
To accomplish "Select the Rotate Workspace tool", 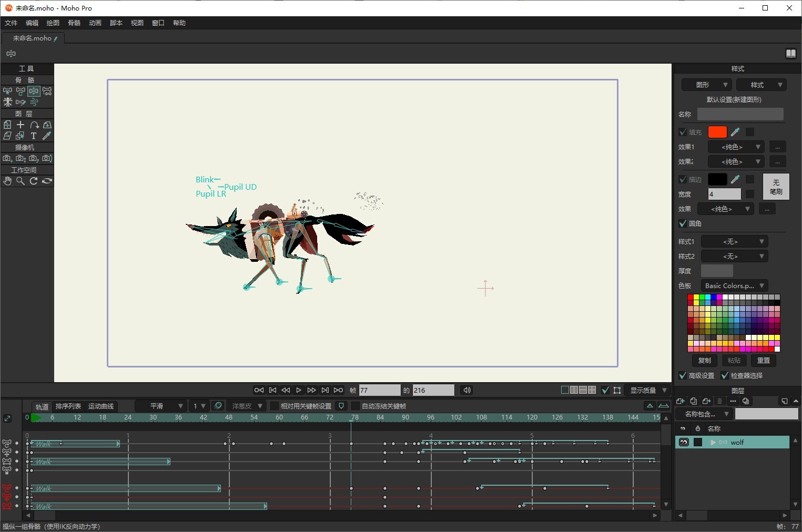I will point(34,181).
